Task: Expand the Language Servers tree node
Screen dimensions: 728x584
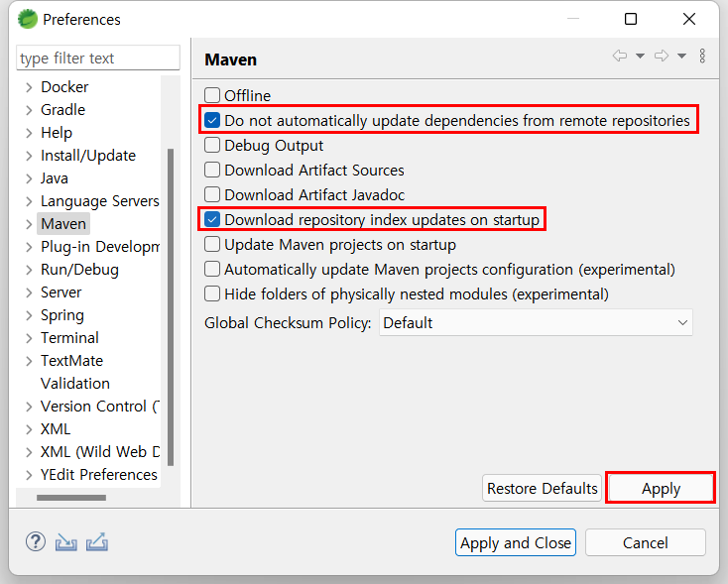Action: [x=29, y=201]
